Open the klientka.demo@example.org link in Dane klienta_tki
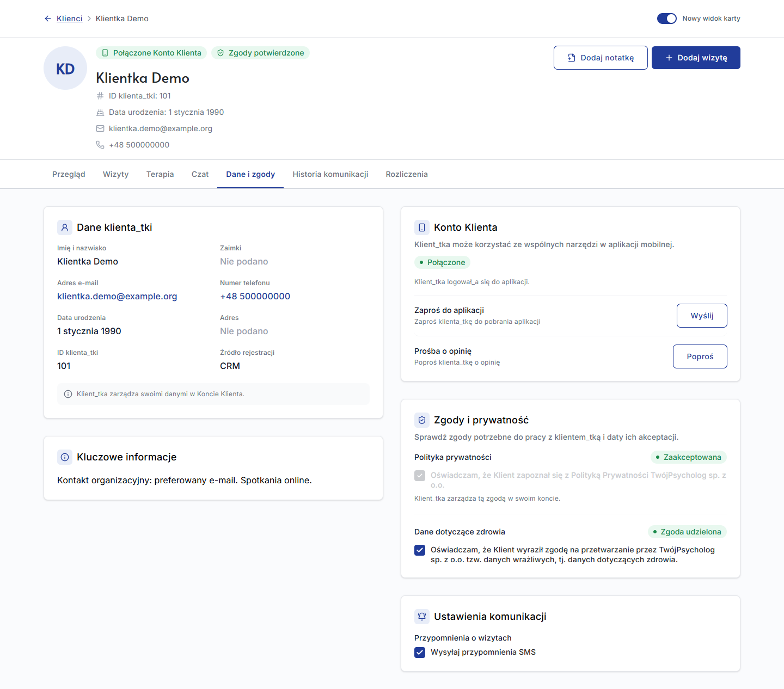Viewport: 784px width, 689px height. [x=117, y=297]
